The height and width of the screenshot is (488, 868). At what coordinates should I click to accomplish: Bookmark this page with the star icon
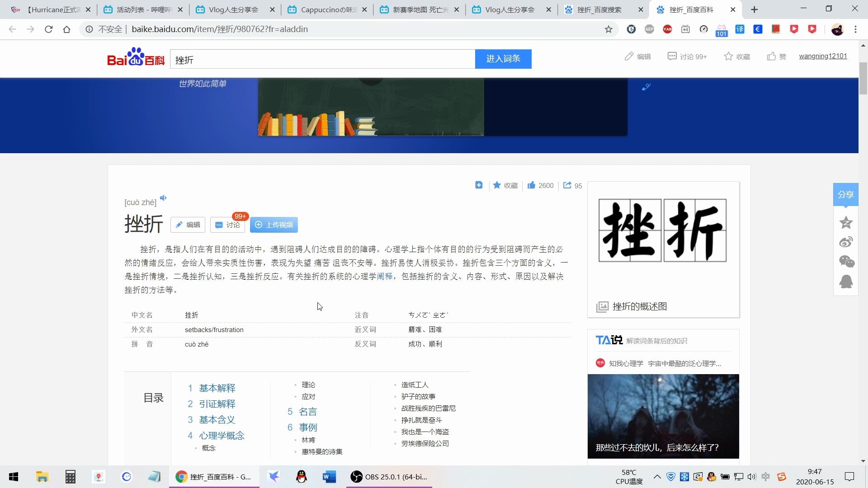(609, 29)
